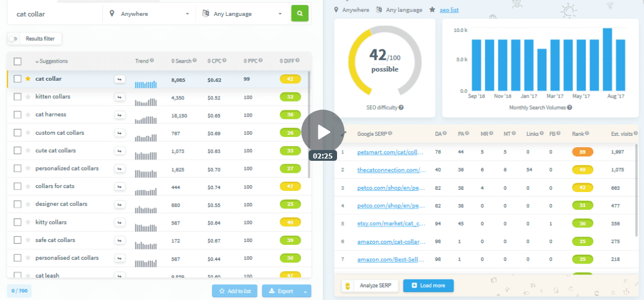Screen dimensions: 644x300
Task: Click the cat collar keyword search field
Action: click(x=55, y=14)
